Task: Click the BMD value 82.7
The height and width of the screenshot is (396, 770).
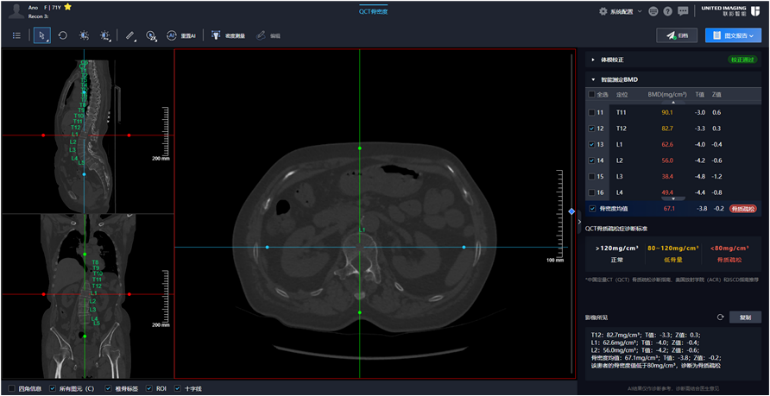Action: (667, 129)
